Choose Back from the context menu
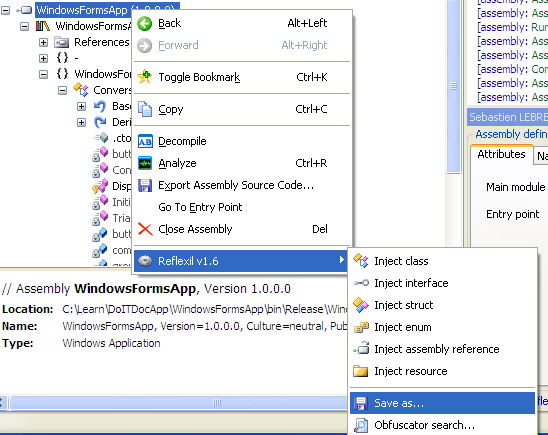This screenshot has height=435, width=548. pyautogui.click(x=241, y=24)
